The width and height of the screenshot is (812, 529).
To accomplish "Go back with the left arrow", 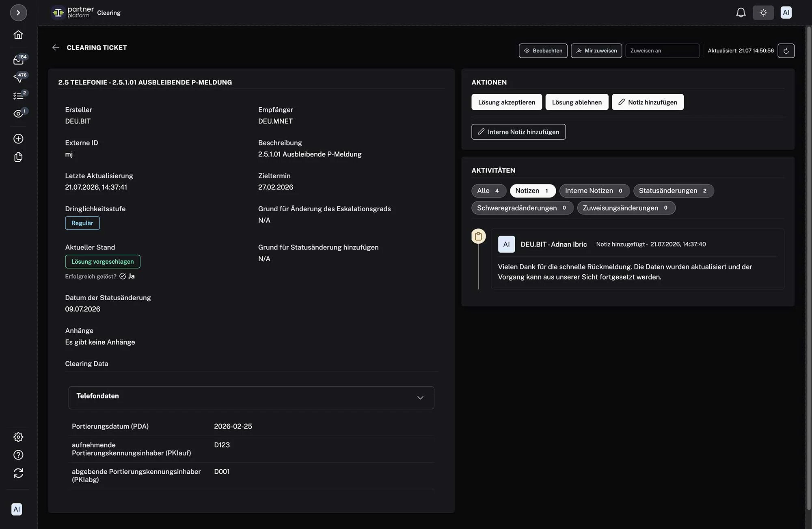I will tap(56, 48).
